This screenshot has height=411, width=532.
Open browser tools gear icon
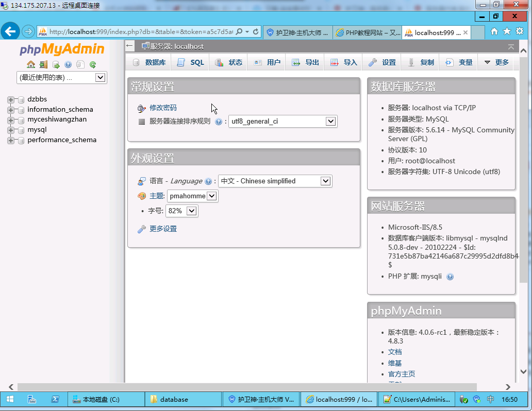(520, 31)
